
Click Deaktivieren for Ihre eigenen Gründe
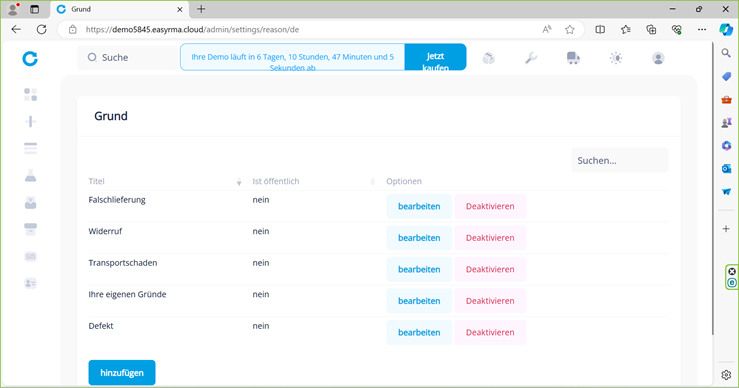490,301
